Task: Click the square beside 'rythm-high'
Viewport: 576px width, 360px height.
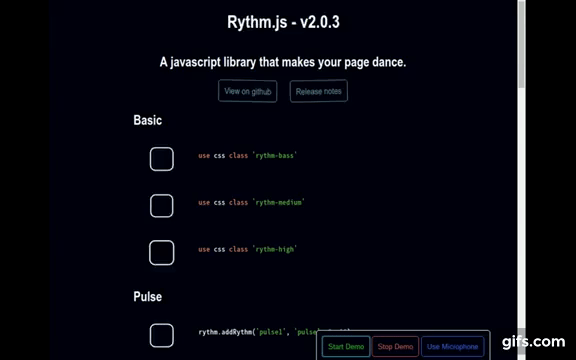Action: tap(162, 253)
